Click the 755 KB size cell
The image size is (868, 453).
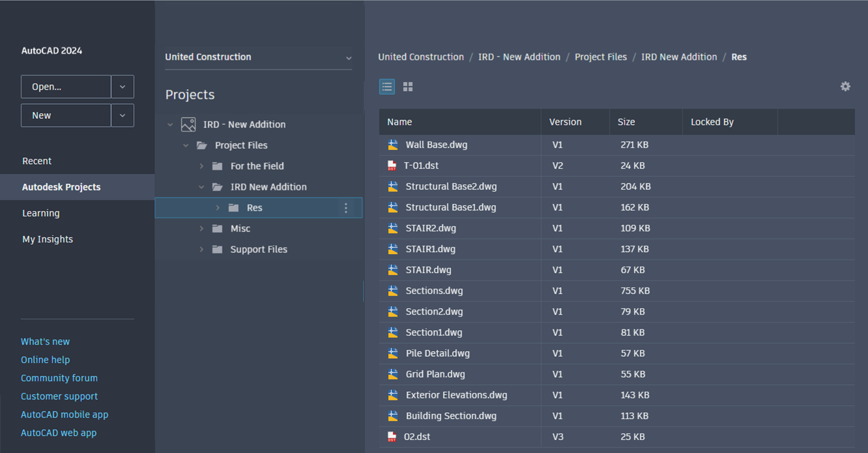(635, 291)
